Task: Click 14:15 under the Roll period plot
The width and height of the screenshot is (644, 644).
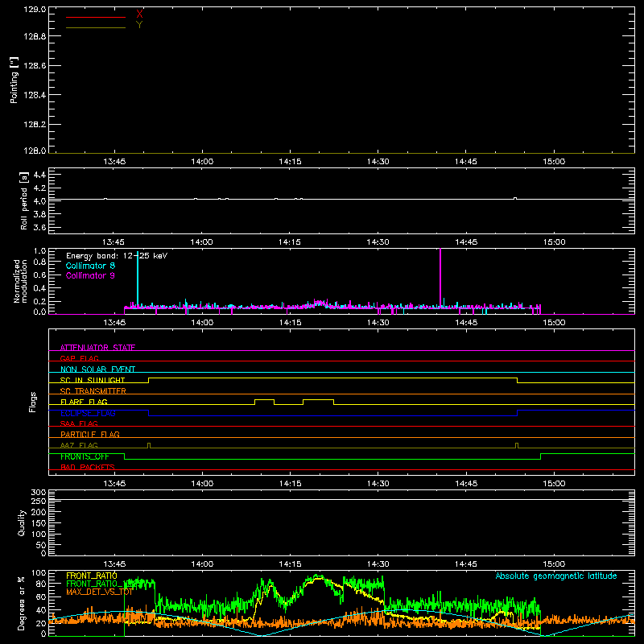Action: (290, 242)
